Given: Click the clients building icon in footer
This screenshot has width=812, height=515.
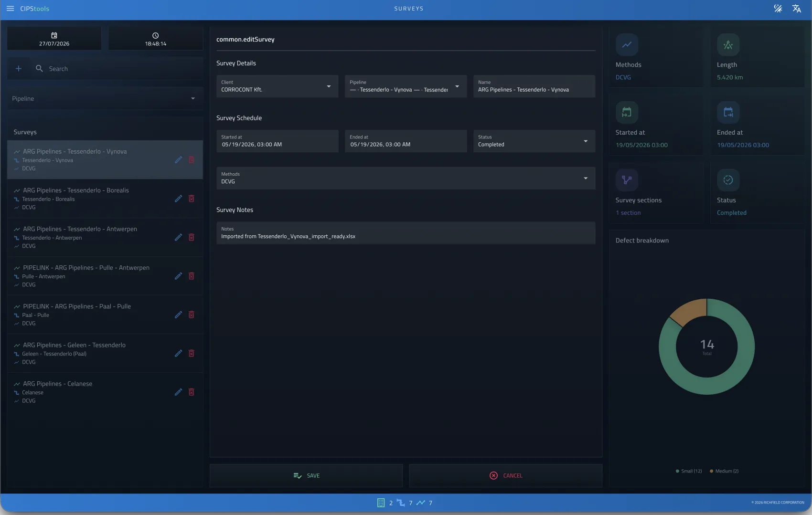Looking at the screenshot, I should pyautogui.click(x=381, y=503).
